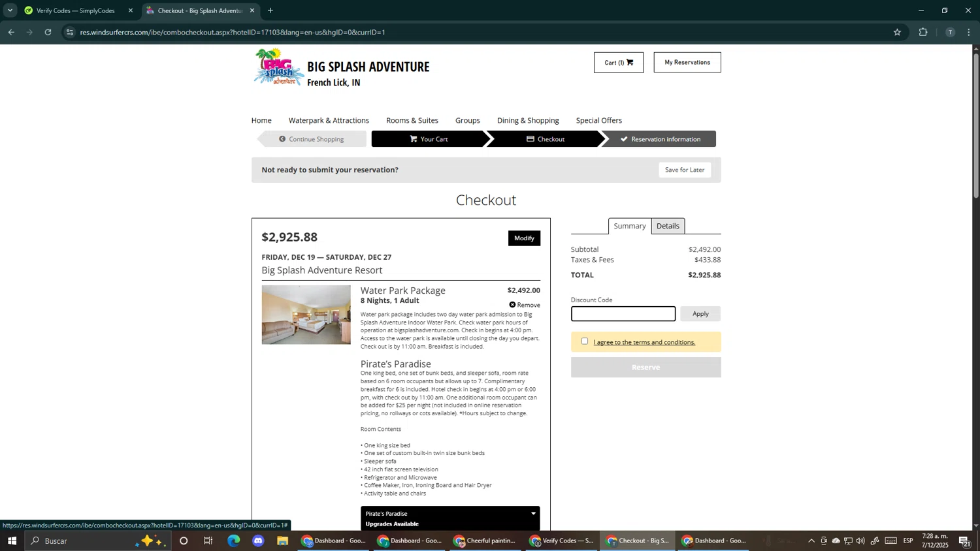Click the Big Splash Adventure logo
This screenshot has height=551, width=980.
[279, 67]
